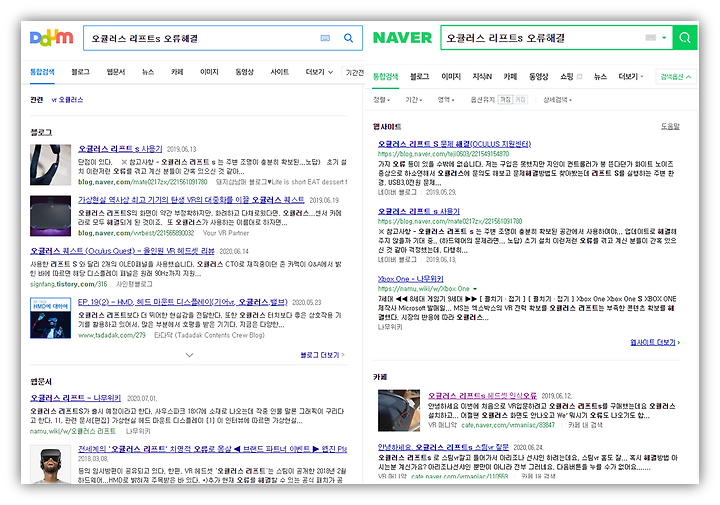Open the Daum on-screen keyboard icon

(325, 38)
